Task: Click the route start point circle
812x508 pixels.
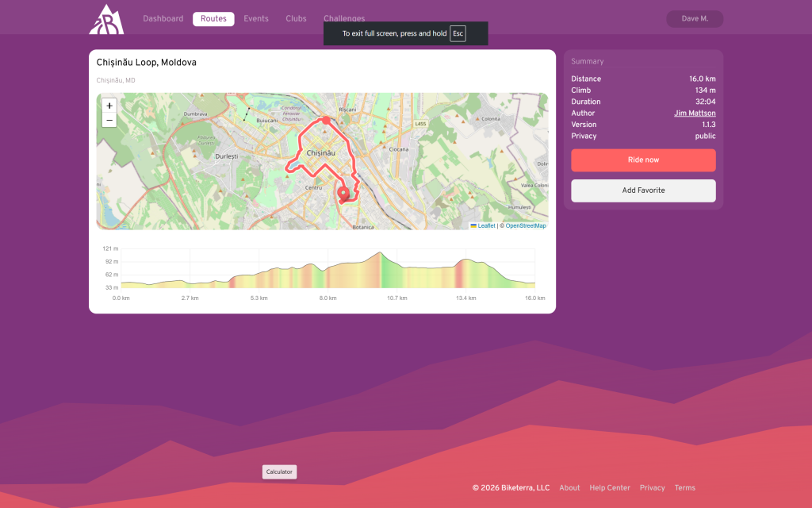Action: click(326, 121)
